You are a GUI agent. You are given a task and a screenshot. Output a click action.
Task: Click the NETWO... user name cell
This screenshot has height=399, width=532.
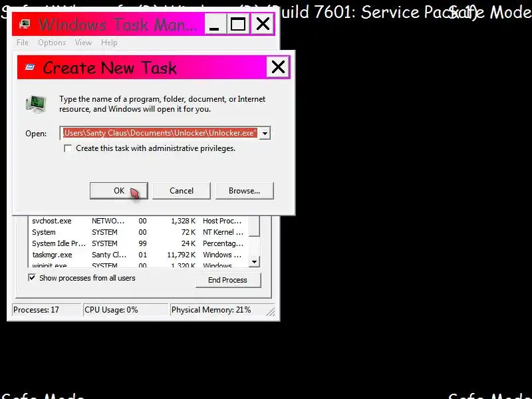pyautogui.click(x=108, y=221)
